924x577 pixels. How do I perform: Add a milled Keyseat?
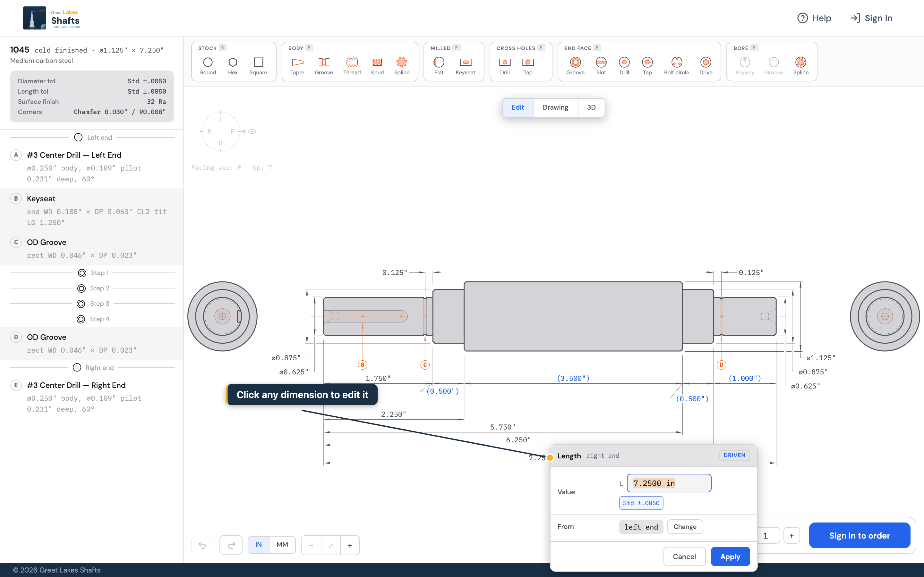point(465,66)
